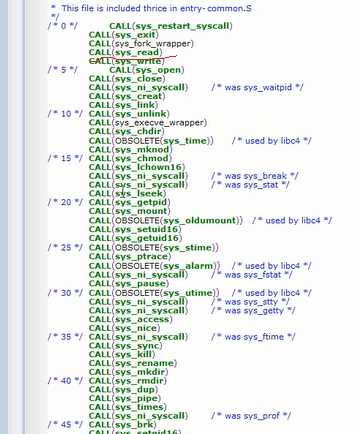Click the CALL(sys_mount) line
Viewport: 362px width, 434px height.
[x=129, y=211]
